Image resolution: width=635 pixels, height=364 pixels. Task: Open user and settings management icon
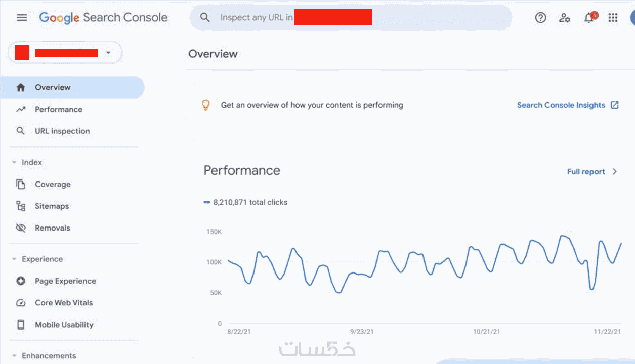tap(565, 18)
